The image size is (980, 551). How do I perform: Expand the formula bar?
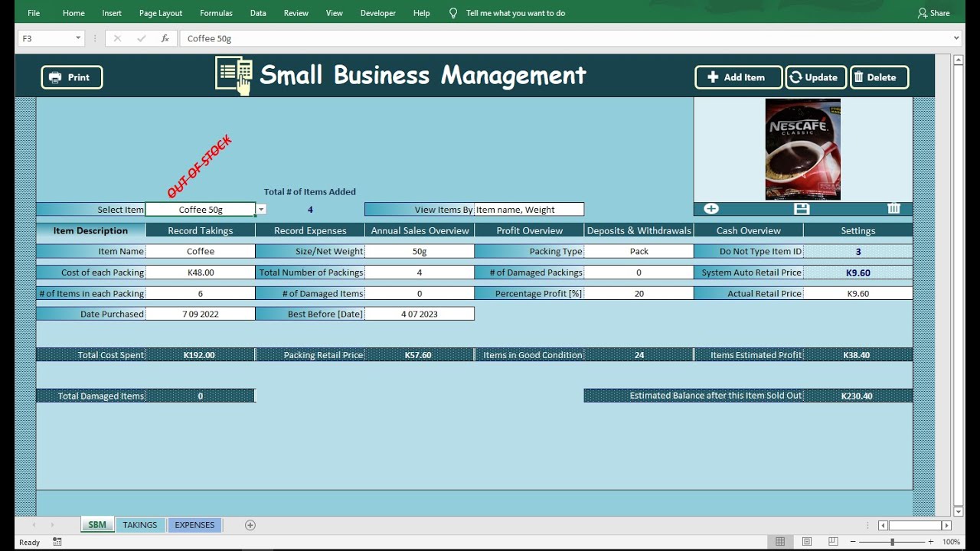click(956, 38)
